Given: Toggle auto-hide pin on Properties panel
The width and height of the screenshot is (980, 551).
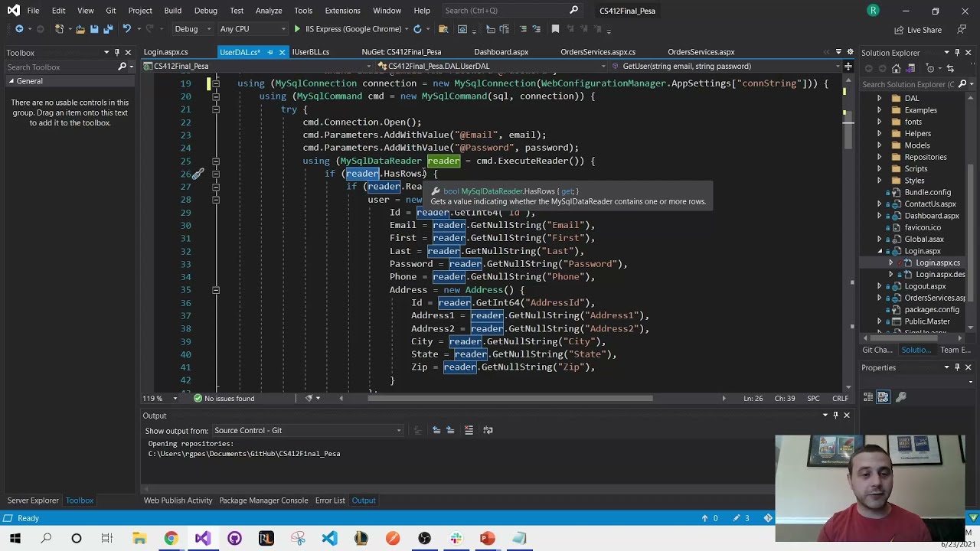Looking at the screenshot, I should (x=957, y=367).
